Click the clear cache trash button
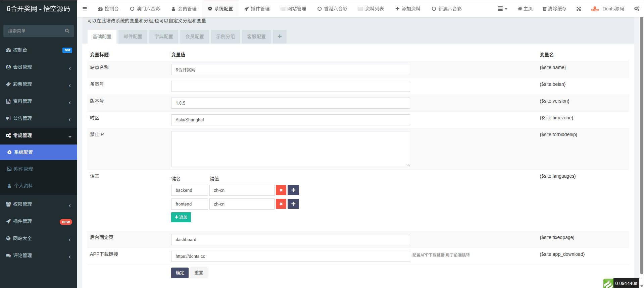Screen dimensions: 644x288 coord(554,9)
